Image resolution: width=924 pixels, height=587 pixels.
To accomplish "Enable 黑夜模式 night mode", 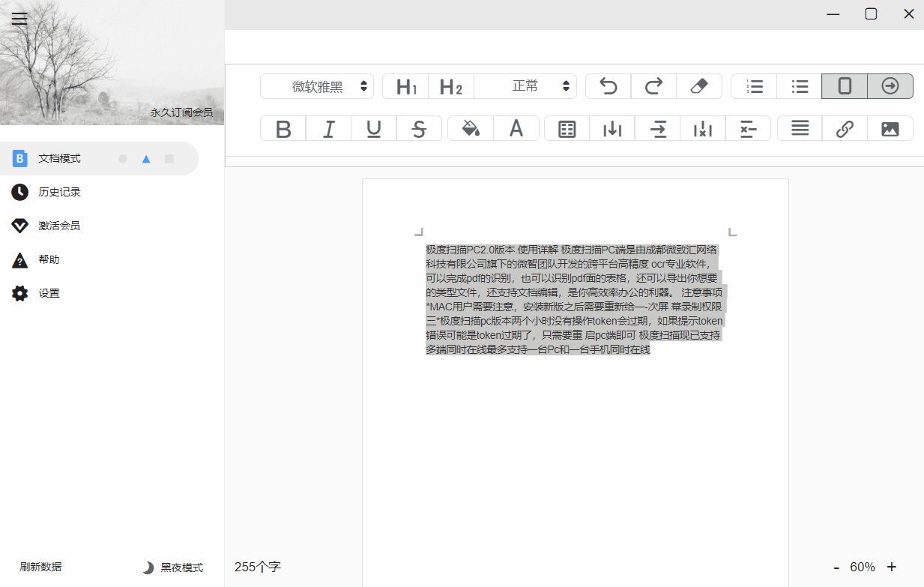I will tap(174, 568).
